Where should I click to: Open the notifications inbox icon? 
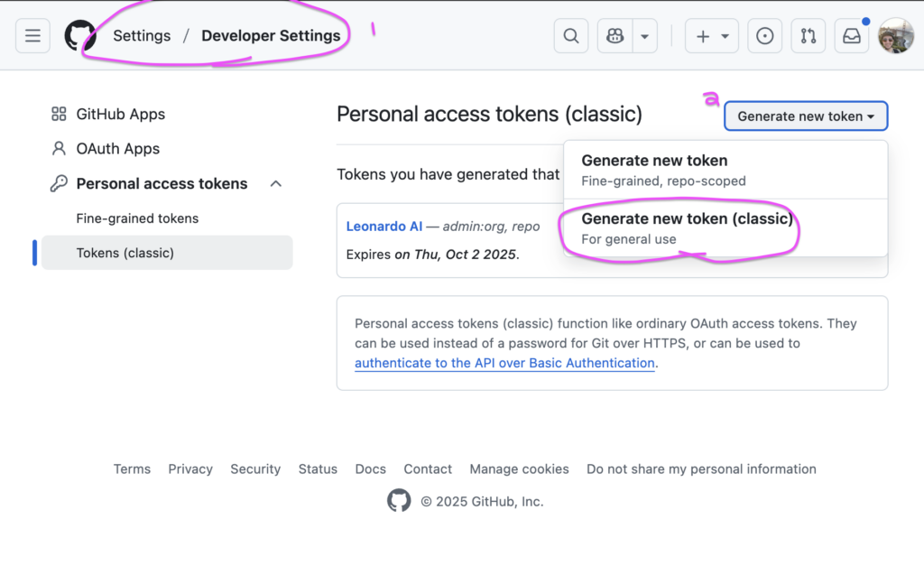(x=852, y=36)
